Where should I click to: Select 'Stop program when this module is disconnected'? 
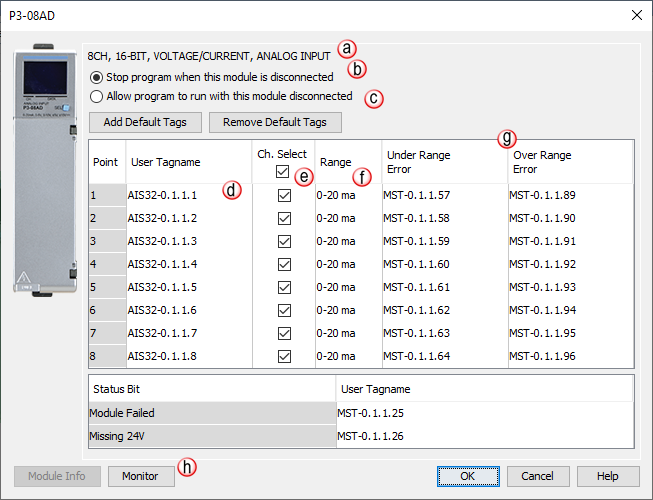point(96,77)
